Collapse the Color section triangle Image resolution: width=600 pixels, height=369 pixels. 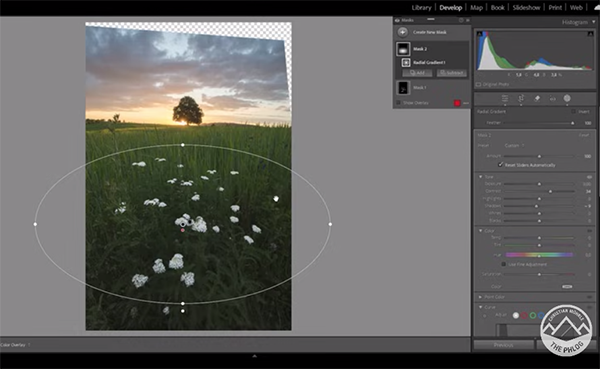pyautogui.click(x=481, y=231)
